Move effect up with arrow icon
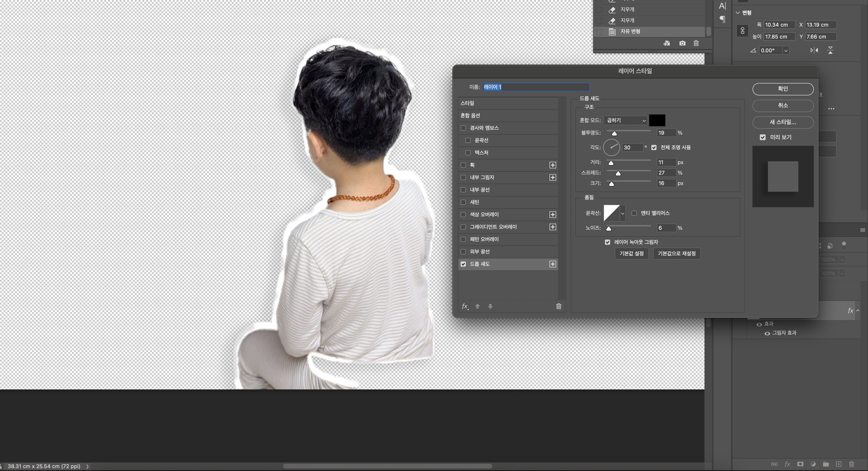Viewport: 868px width, 471px height. click(477, 306)
